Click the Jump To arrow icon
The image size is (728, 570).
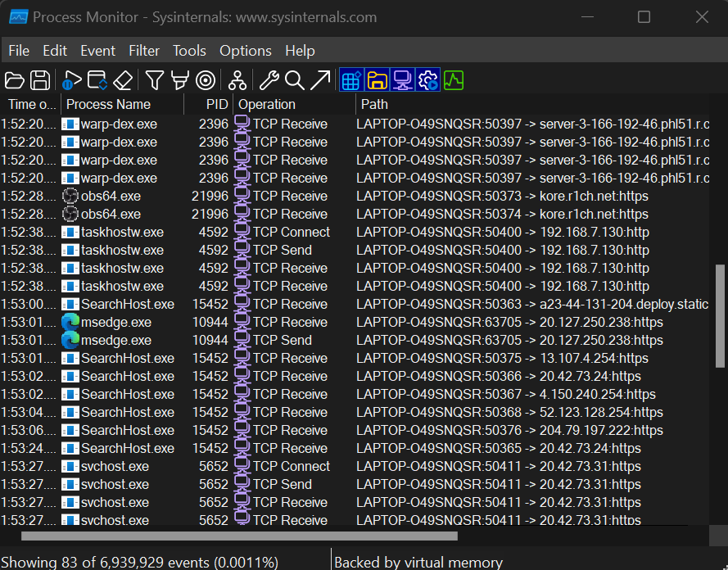point(320,80)
